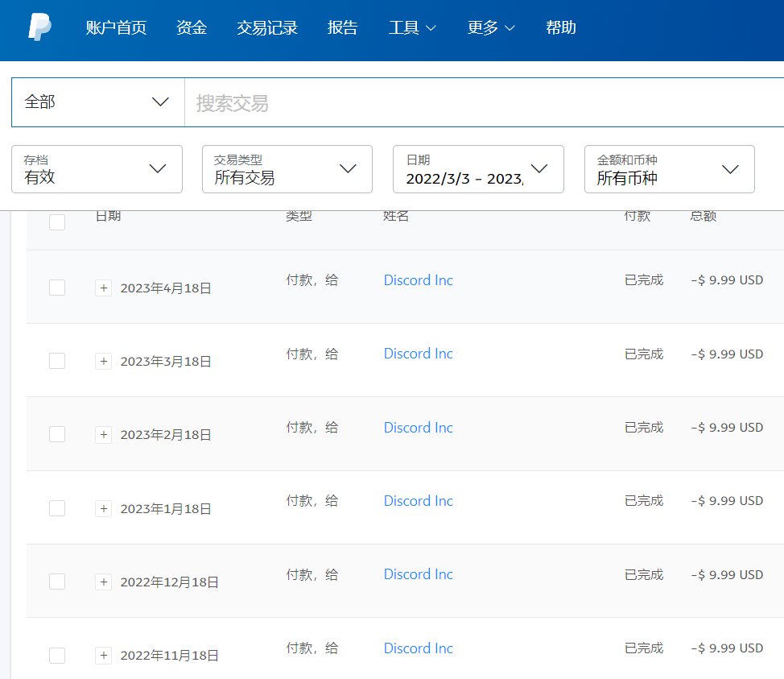The image size is (784, 679).
Task: Click 已完成 status in 2023年4月18日 row
Action: click(644, 280)
